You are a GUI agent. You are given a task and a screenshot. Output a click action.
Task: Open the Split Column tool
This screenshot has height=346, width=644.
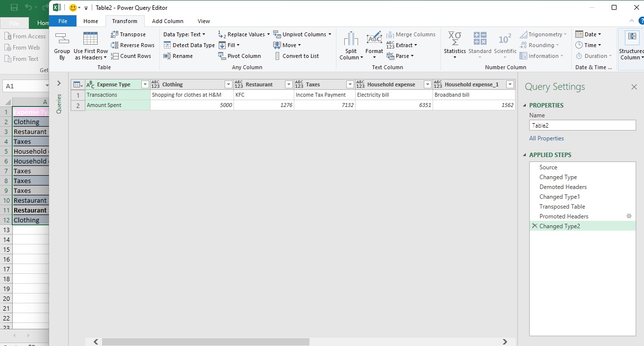(350, 45)
